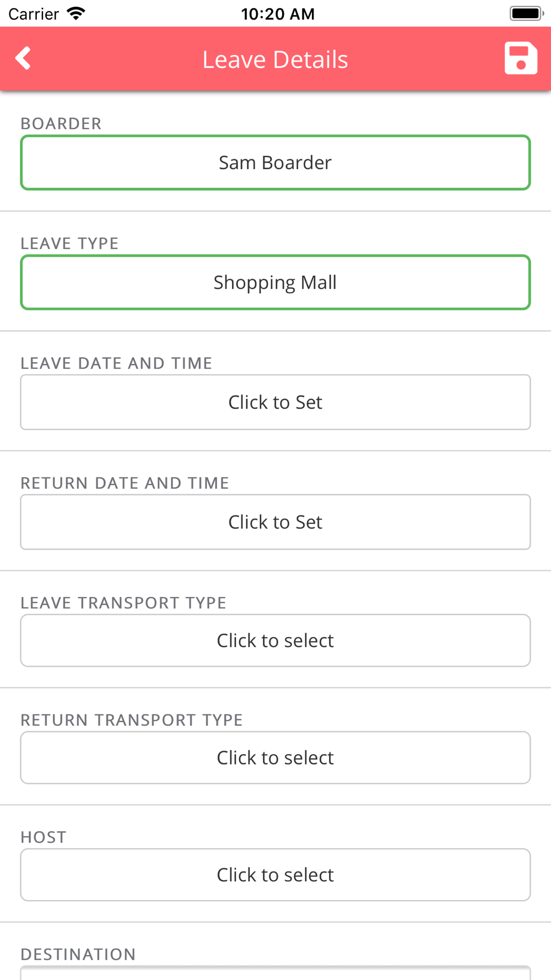Image resolution: width=551 pixels, height=980 pixels.
Task: Set the Return Date and Time
Action: point(275,522)
